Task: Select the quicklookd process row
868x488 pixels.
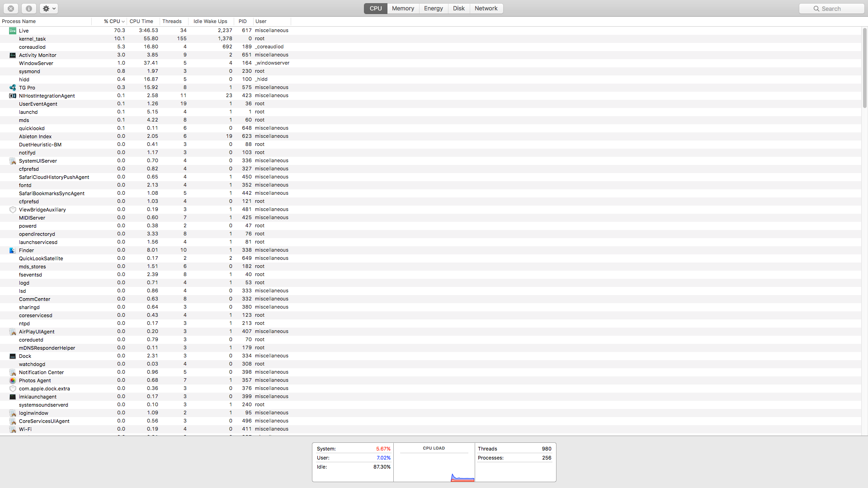Action: (430, 128)
